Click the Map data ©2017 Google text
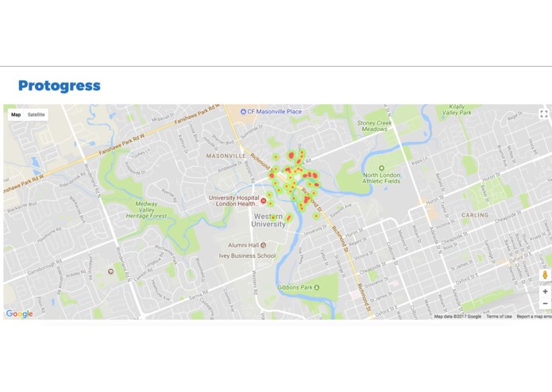552x392 pixels. pyautogui.click(x=457, y=317)
